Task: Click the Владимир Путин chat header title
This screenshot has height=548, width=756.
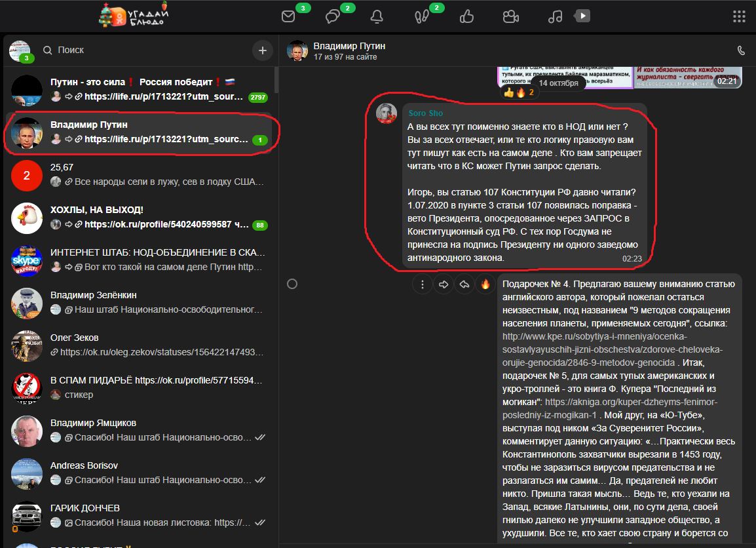Action: 350,46
